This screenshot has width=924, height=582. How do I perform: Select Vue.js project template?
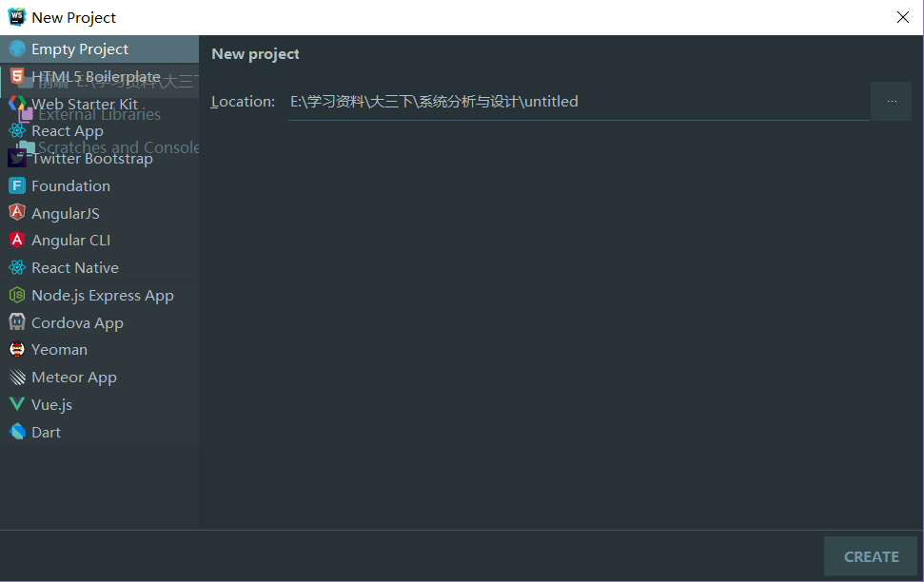coord(100,404)
